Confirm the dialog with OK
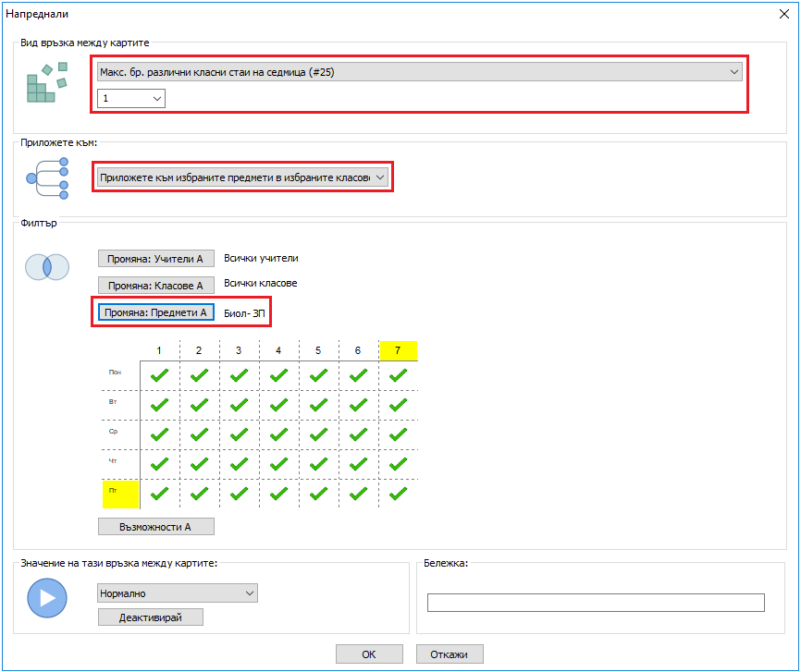The height and width of the screenshot is (672, 801). 368,654
